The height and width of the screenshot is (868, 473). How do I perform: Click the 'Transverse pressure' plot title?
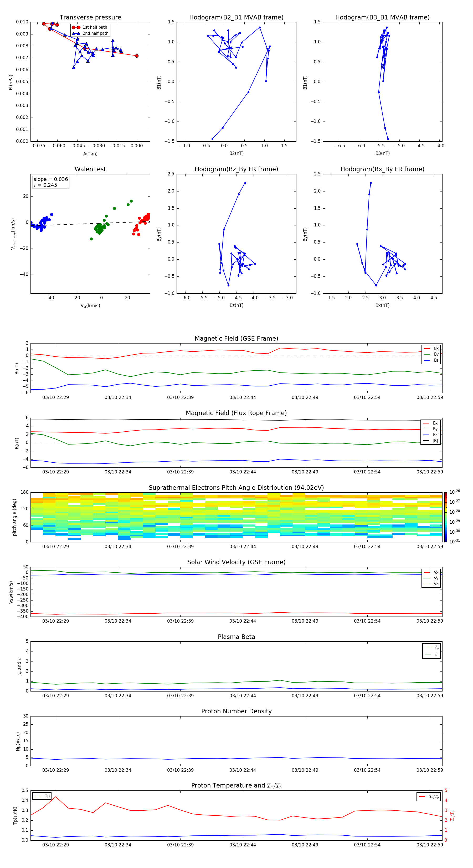click(x=90, y=18)
